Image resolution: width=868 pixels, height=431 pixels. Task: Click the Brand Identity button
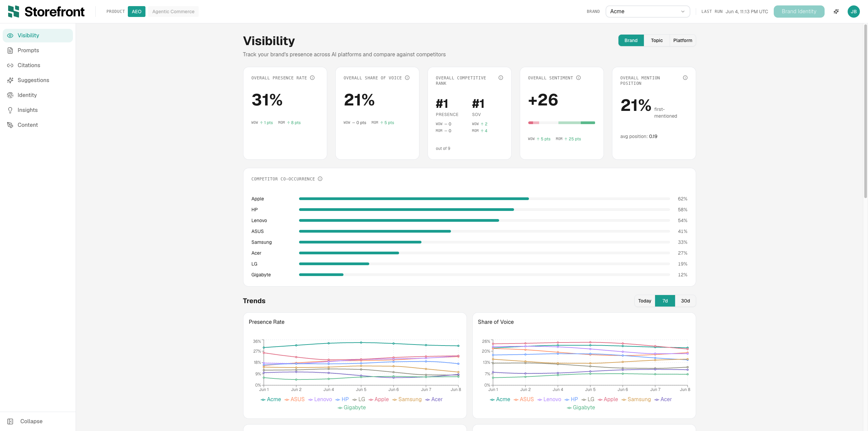pos(799,12)
